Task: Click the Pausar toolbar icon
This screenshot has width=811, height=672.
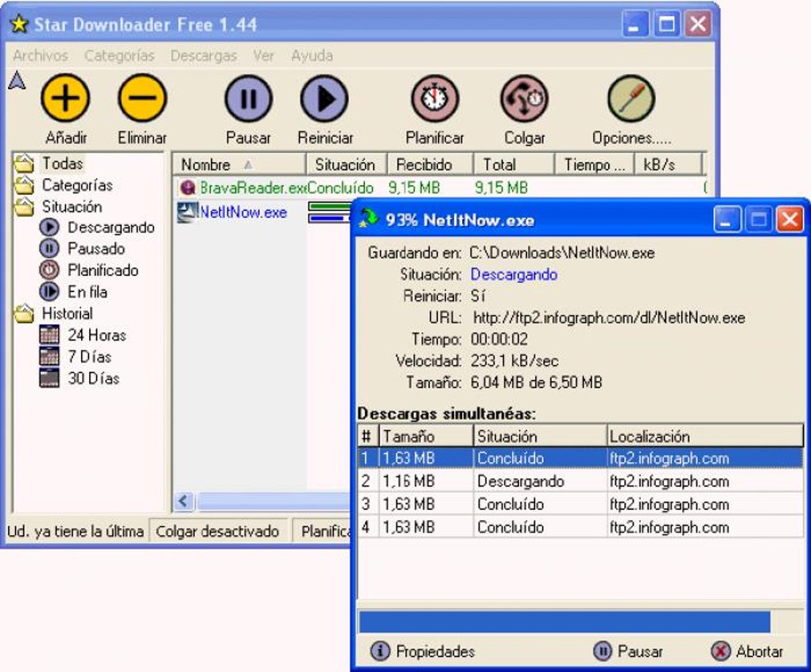Action: pyautogui.click(x=249, y=99)
